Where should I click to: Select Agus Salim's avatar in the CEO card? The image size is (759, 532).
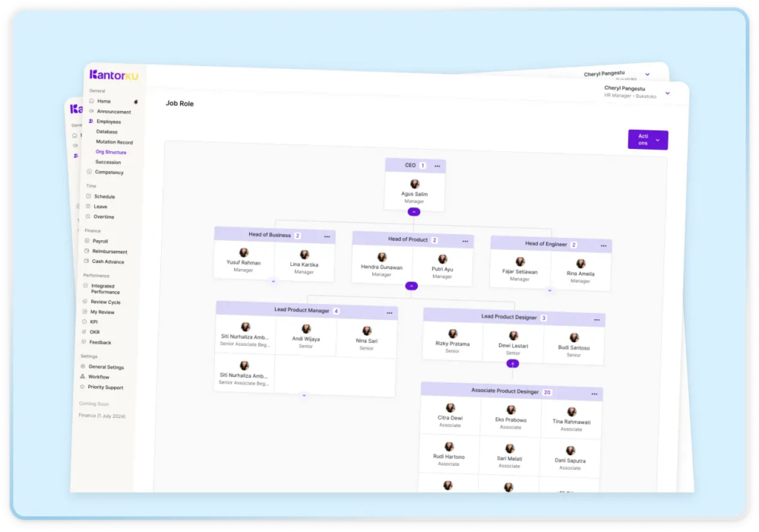415,183
